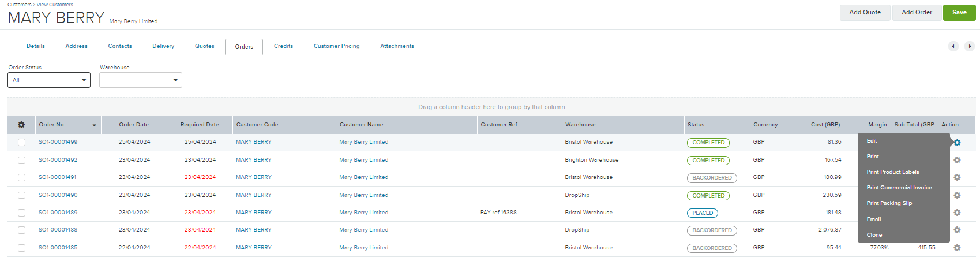Open order link SO1-00001485

pos(58,248)
